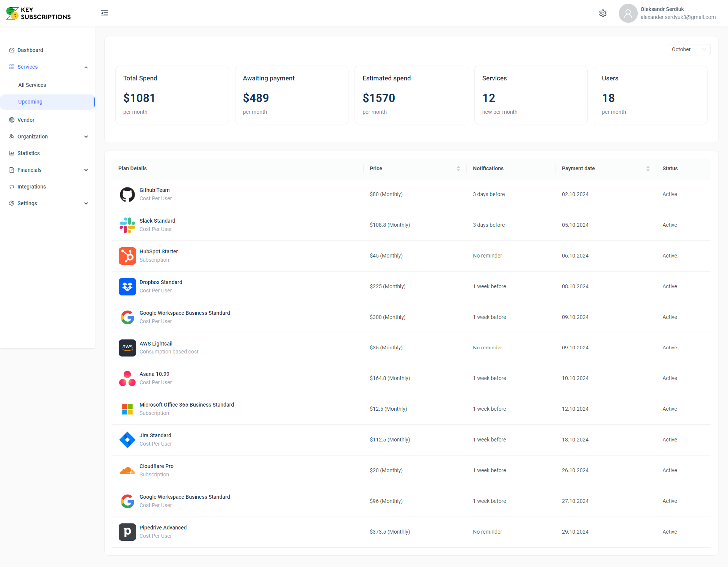Click the Total Spend card
The image size is (728, 567).
(x=172, y=95)
